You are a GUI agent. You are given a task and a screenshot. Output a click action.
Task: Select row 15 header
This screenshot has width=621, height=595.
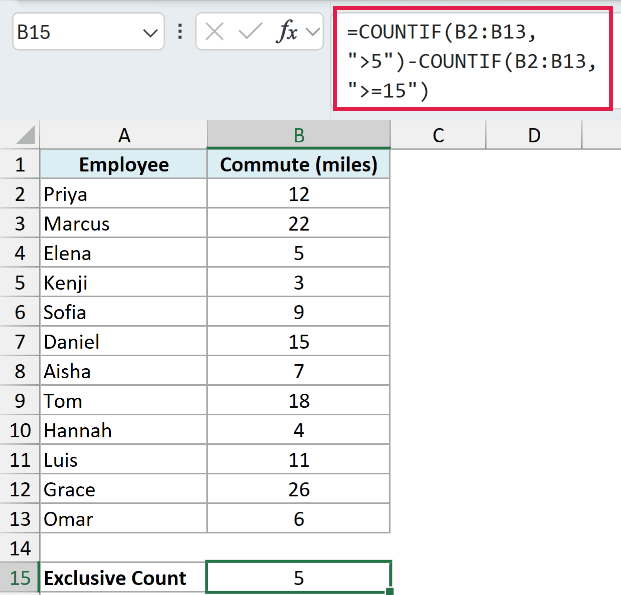click(20, 578)
